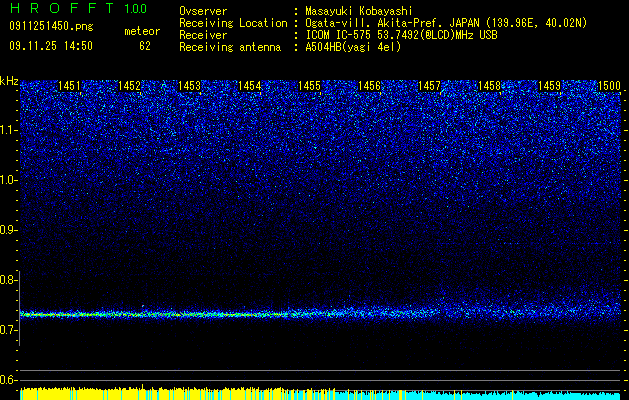Click the 1451 time marker

(69, 86)
